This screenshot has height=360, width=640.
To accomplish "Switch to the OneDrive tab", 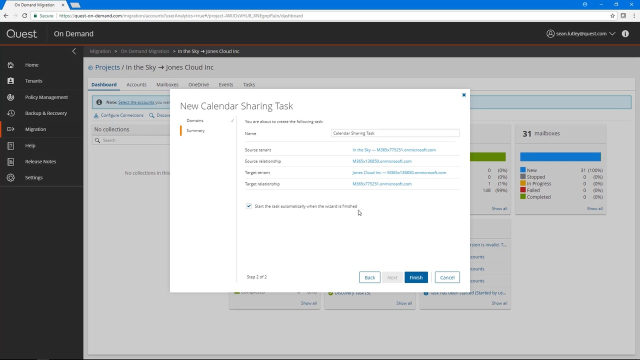I will 198,84.
